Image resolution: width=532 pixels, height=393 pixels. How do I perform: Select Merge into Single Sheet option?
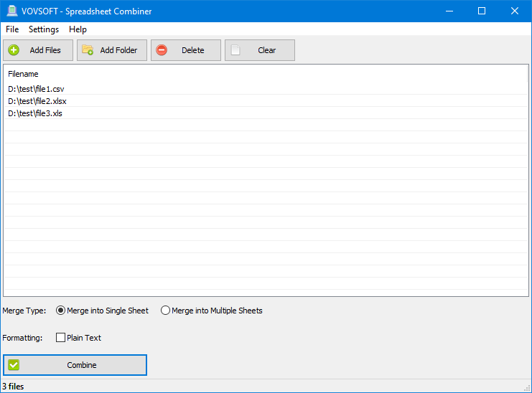pos(61,311)
